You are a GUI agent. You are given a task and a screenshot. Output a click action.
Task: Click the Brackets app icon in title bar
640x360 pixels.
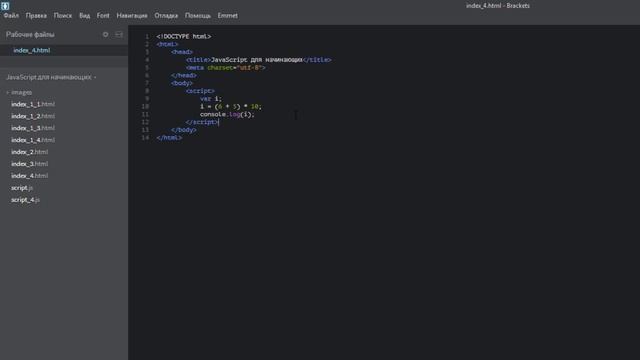(x=5, y=5)
